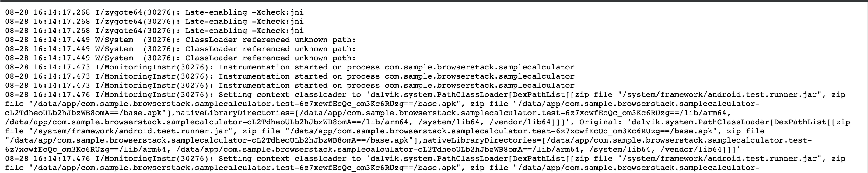
Task: Select the last "ClassLoader referenced unknown path" warning
Action: pos(270,58)
